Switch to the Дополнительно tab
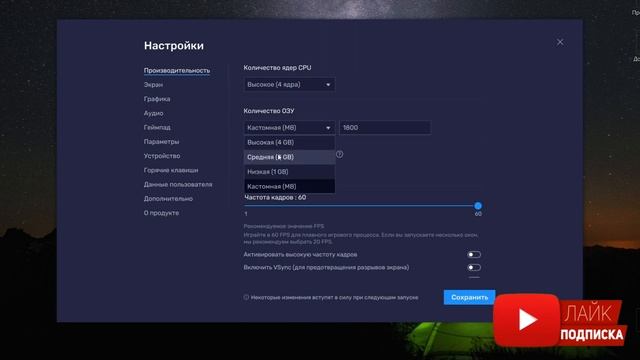The width and height of the screenshot is (640, 360). (168, 199)
